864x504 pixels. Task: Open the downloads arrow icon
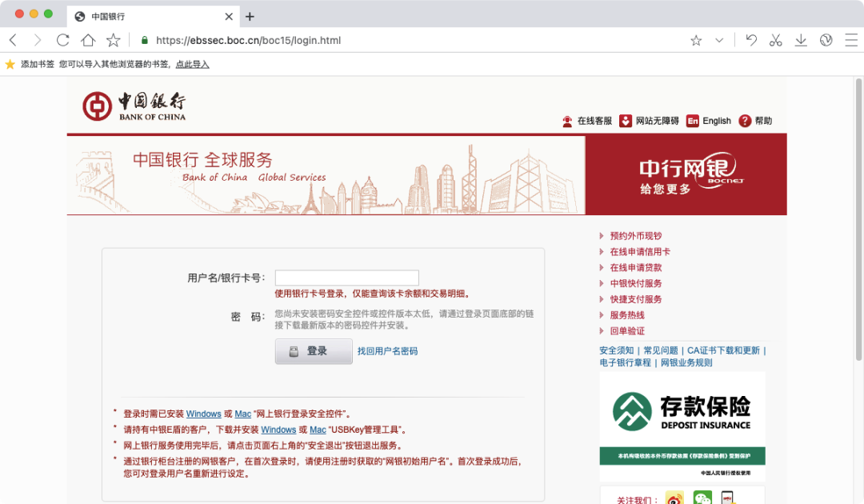[801, 40]
